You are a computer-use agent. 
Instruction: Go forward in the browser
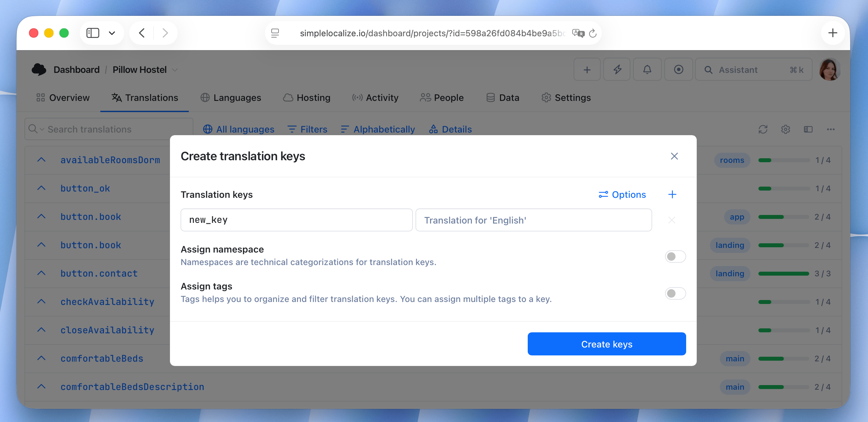coord(165,33)
